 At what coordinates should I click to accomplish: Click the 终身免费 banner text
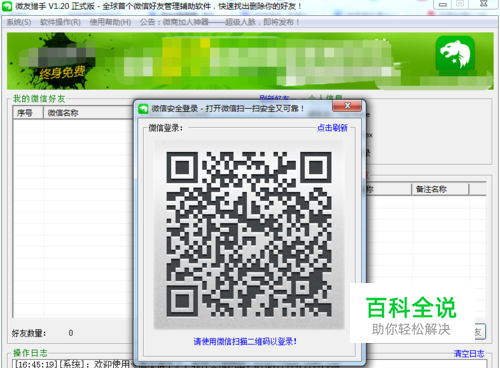[x=62, y=72]
